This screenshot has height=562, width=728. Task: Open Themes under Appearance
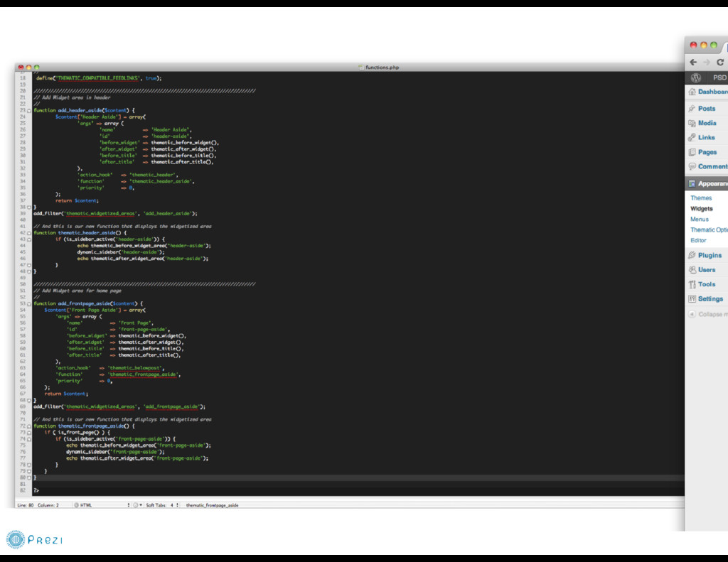(700, 198)
